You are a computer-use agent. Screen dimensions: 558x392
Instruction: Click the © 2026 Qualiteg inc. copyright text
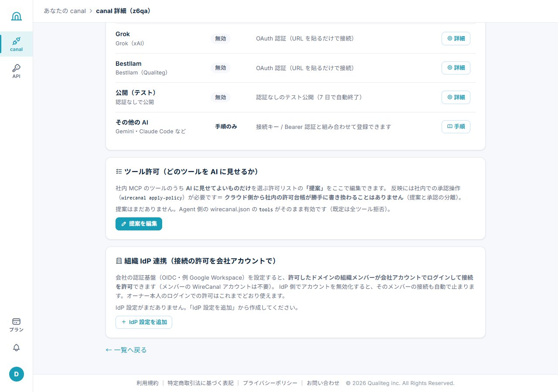[x=400, y=383]
